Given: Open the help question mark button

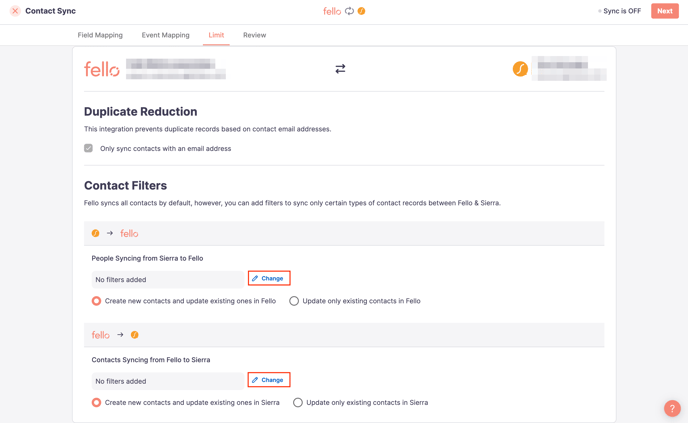Looking at the screenshot, I should [672, 408].
